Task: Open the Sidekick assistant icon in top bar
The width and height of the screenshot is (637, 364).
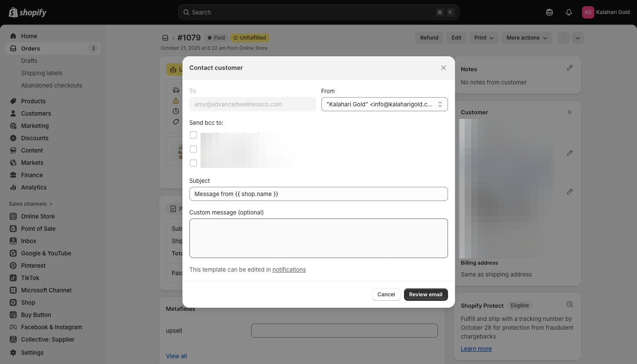Action: click(x=549, y=12)
